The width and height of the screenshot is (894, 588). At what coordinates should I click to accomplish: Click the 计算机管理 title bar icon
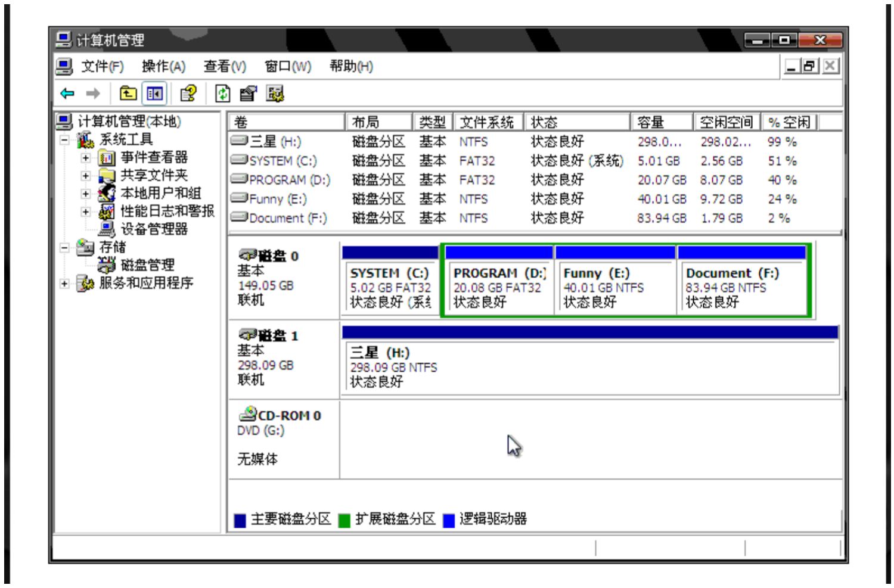(64, 40)
